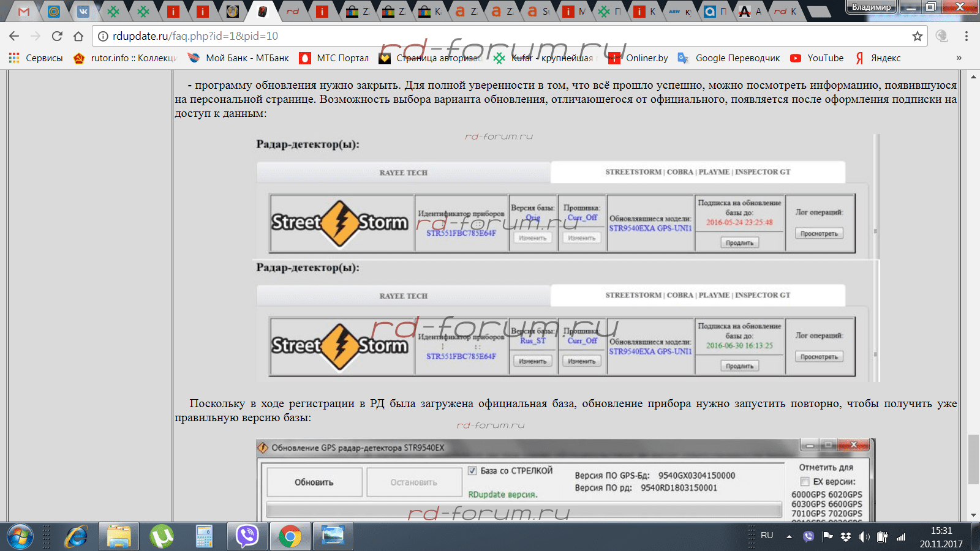980x551 pixels.
Task: Open the volume control in the tray
Action: [x=864, y=537]
